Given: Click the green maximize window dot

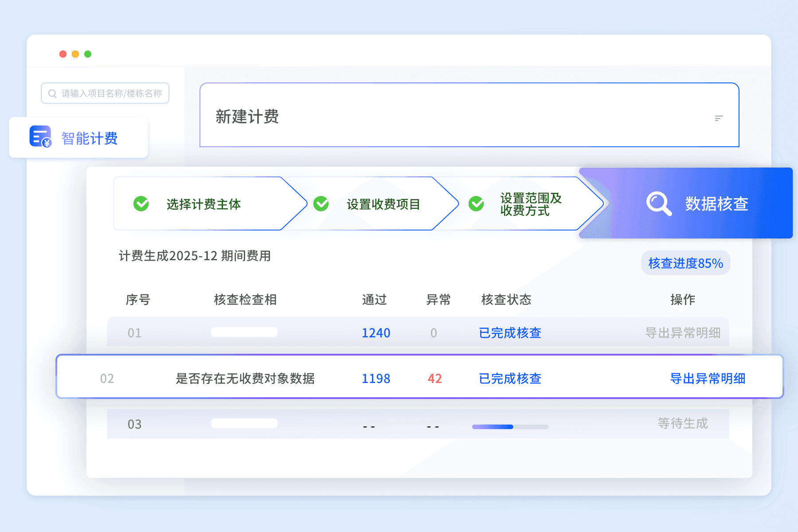Looking at the screenshot, I should point(88,54).
